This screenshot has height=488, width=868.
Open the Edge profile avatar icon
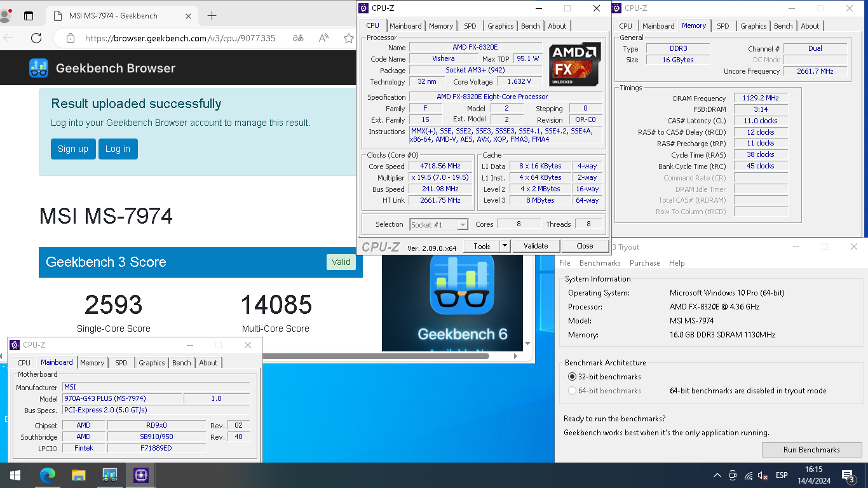tap(6, 15)
